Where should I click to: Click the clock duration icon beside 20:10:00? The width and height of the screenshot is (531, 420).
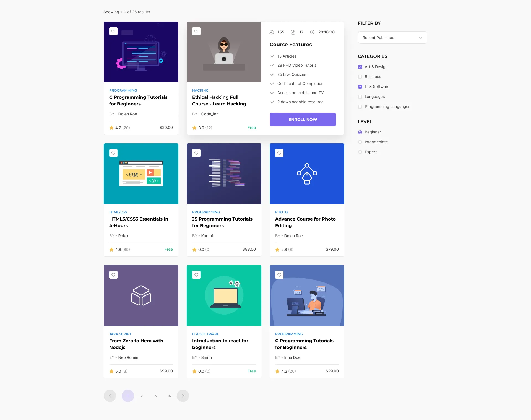click(x=312, y=32)
